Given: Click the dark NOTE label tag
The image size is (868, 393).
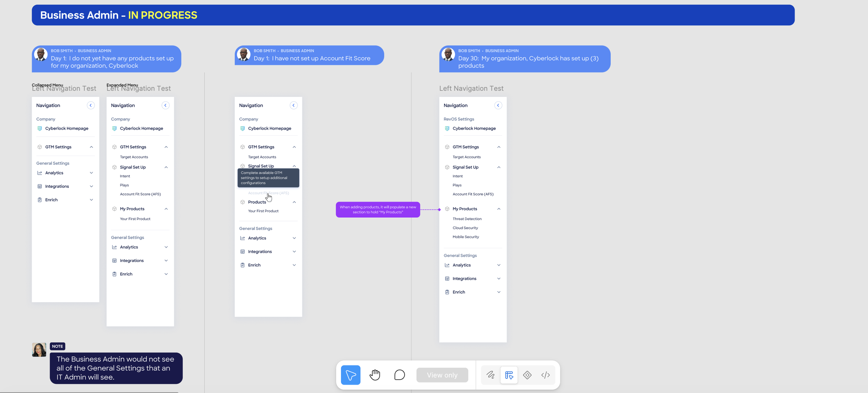Looking at the screenshot, I should pos(57,346).
